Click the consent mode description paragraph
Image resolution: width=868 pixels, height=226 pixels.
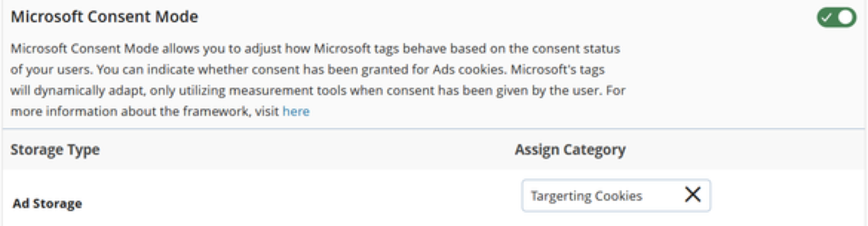317,80
